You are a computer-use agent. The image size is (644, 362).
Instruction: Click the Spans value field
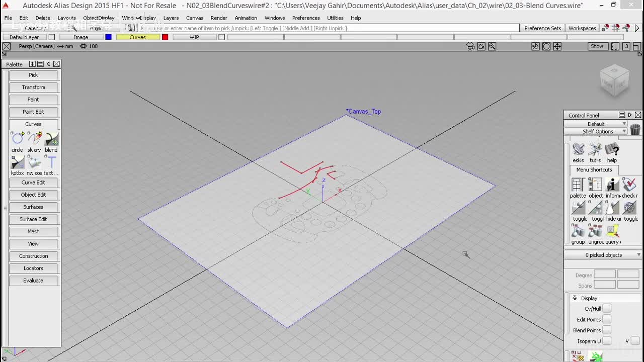click(605, 285)
